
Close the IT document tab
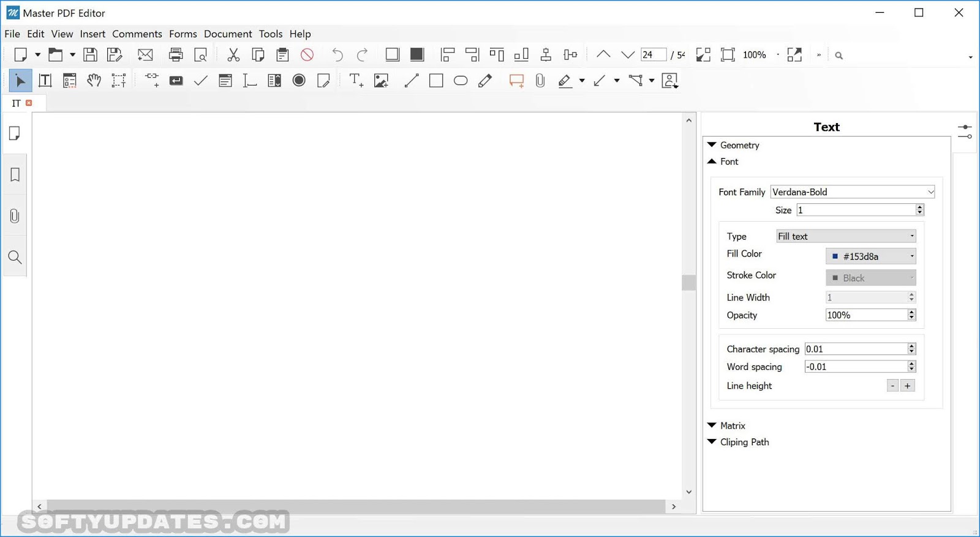pos(29,103)
